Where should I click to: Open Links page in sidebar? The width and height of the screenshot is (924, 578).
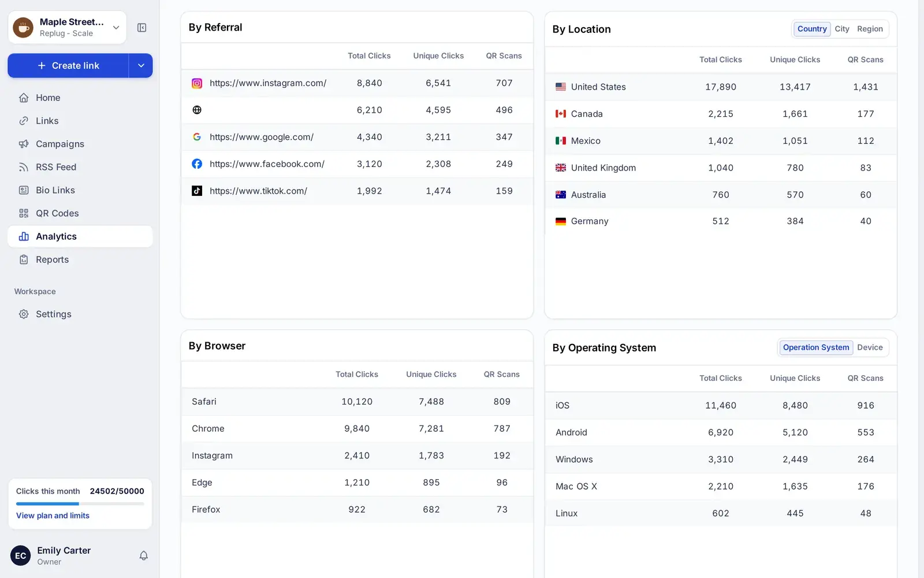tap(80, 121)
